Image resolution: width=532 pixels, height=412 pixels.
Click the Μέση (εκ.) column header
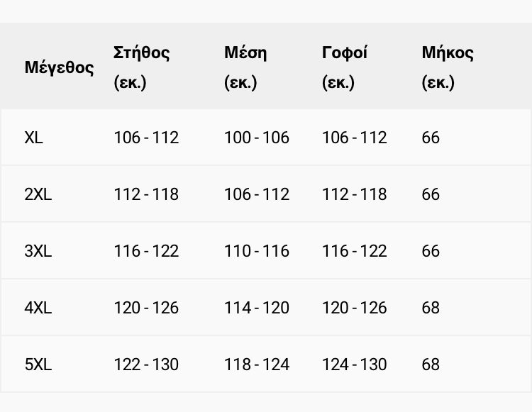click(245, 67)
